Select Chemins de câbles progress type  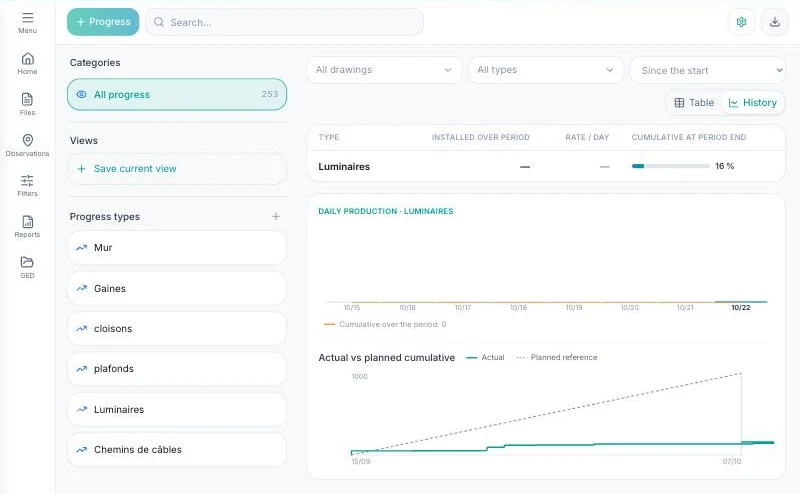(x=177, y=450)
